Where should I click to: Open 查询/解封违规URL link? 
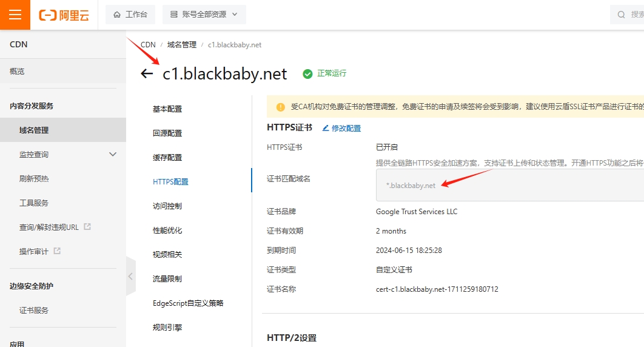point(49,227)
